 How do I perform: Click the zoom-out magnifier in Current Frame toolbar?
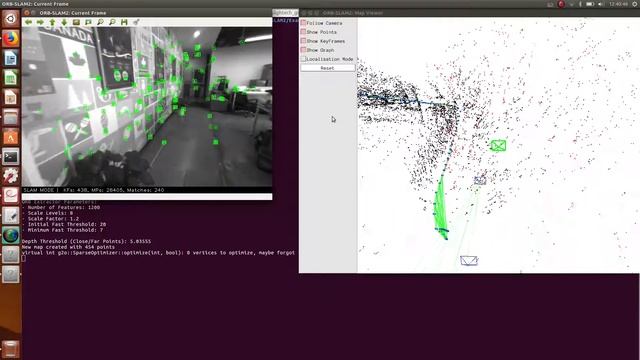click(112, 22)
